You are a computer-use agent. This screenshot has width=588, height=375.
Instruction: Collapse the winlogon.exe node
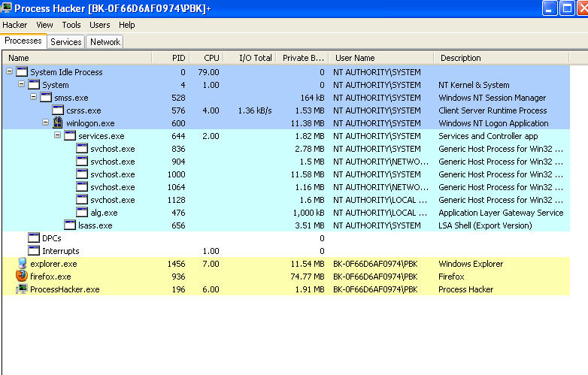coord(45,122)
